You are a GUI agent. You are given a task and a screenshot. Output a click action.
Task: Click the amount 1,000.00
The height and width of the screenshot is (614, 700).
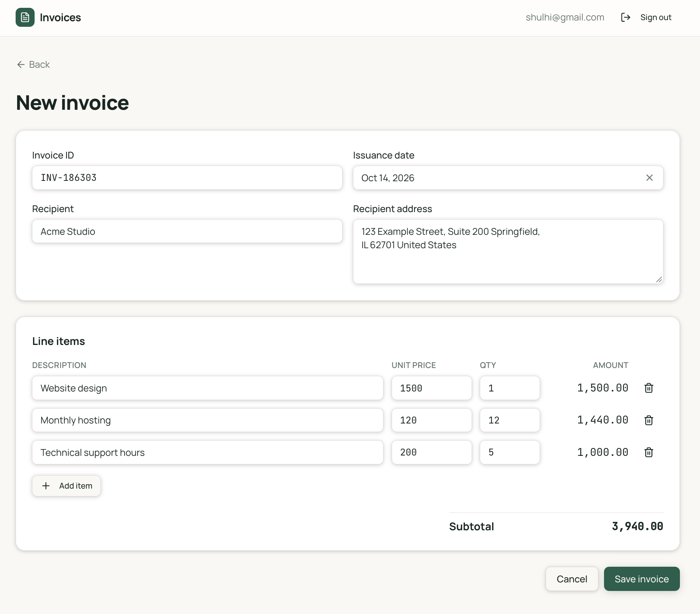pyautogui.click(x=603, y=452)
